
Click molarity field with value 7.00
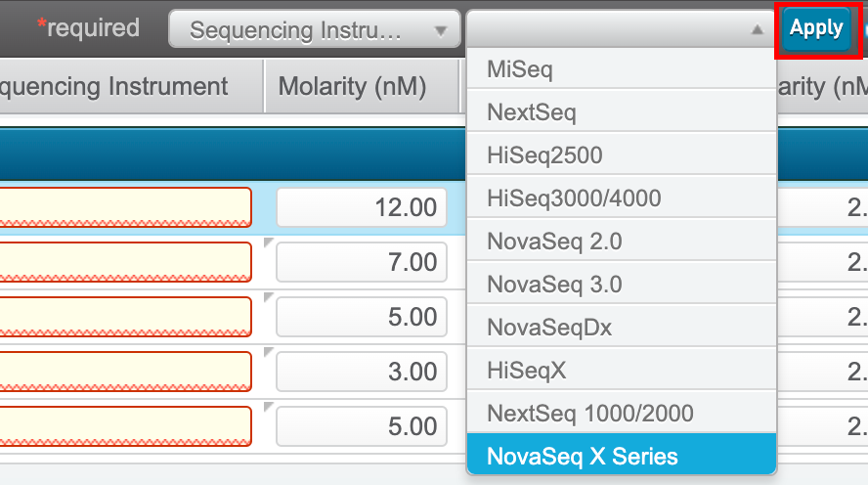point(361,262)
